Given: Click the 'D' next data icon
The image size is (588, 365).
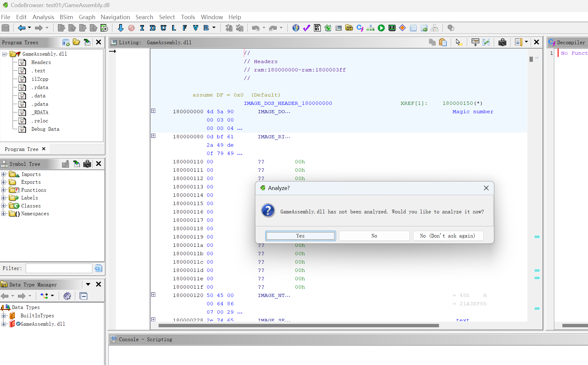Looking at the screenshot, I should (153, 28).
